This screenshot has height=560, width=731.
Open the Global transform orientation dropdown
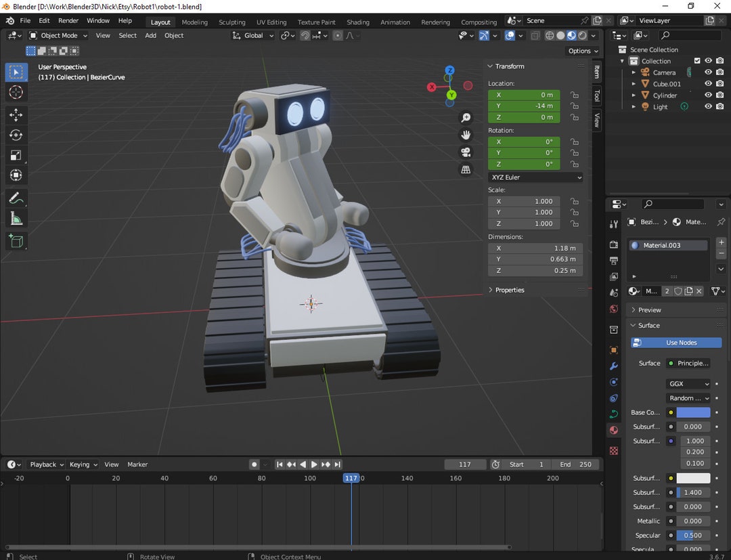[252, 35]
